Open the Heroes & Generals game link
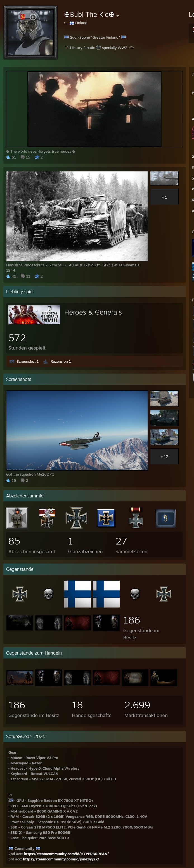The width and height of the screenshot is (194, 868). point(93,312)
